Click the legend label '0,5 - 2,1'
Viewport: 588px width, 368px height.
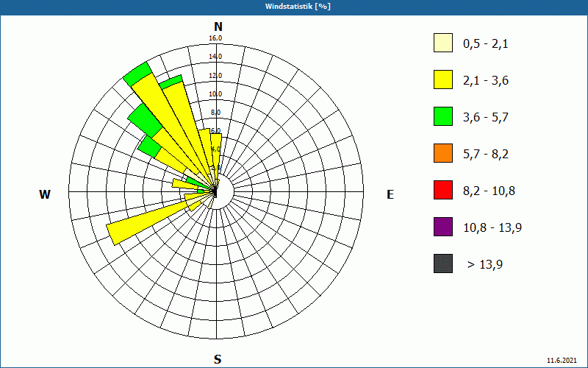click(486, 44)
